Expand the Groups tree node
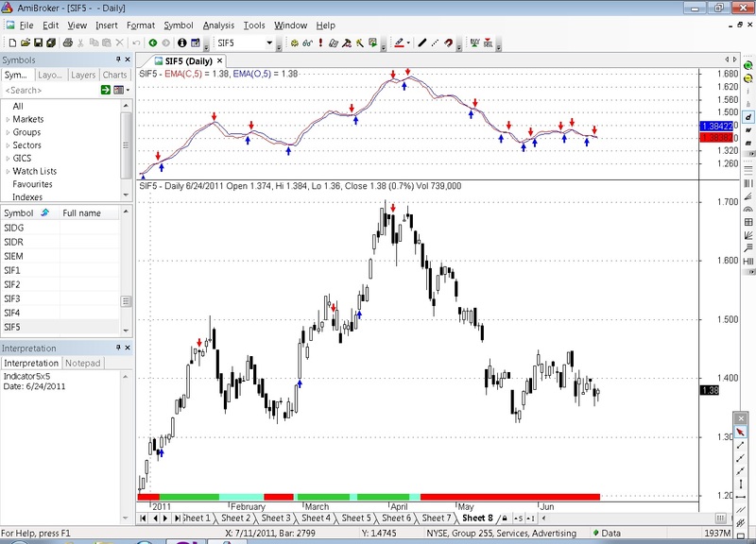This screenshot has width=756, height=544. (8, 132)
